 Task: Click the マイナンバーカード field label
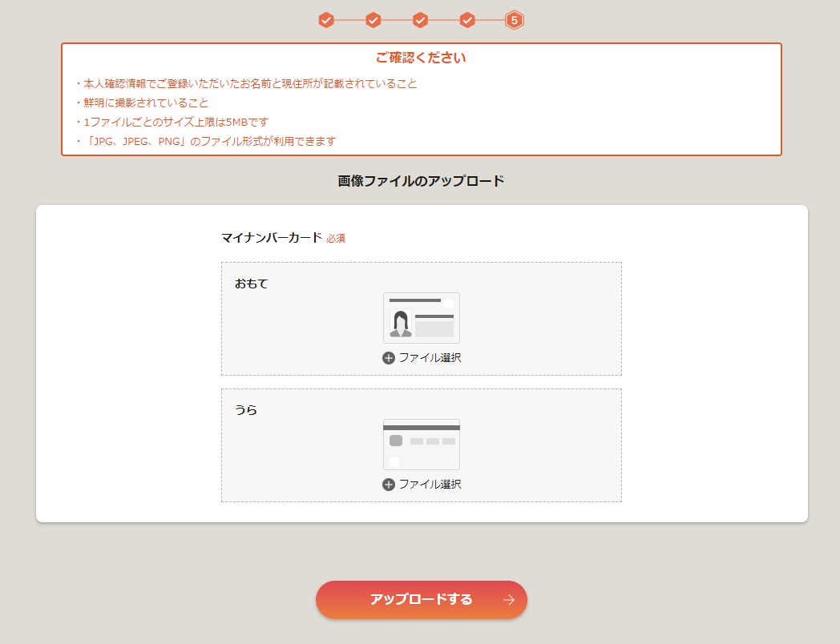(271, 238)
